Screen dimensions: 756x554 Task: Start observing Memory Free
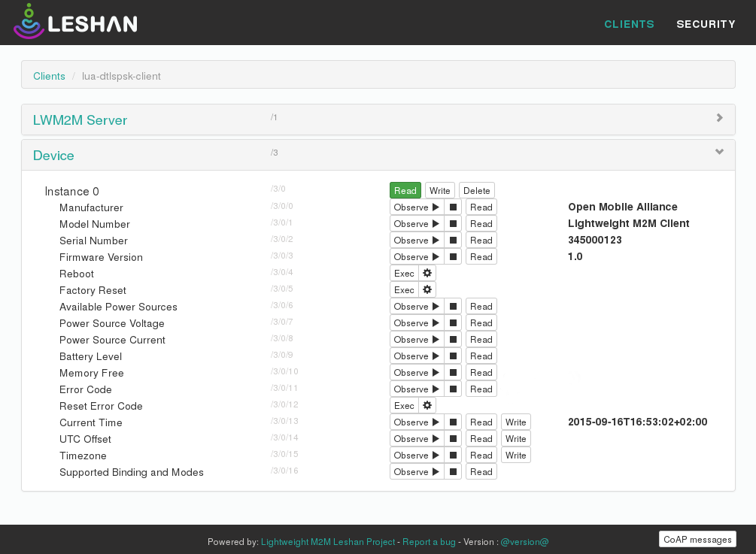(417, 372)
